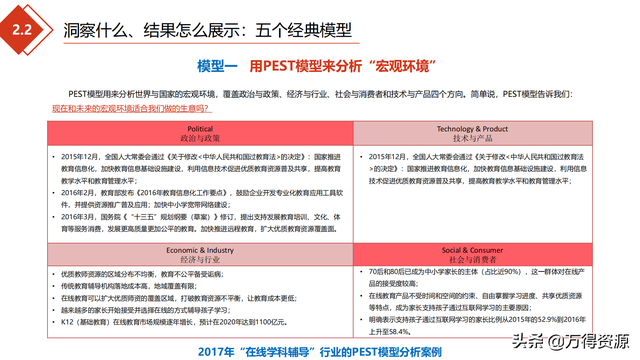Open the underlined red macro-environment question link

(x=132, y=109)
